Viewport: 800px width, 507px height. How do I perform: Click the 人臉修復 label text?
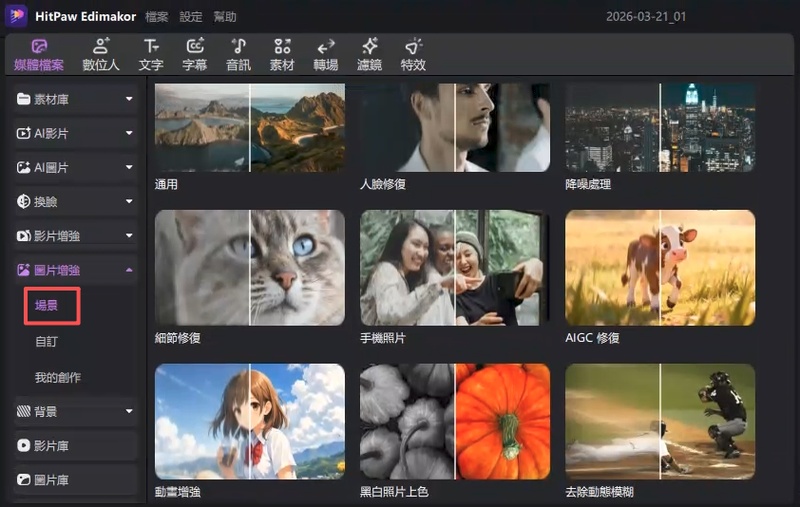pyautogui.click(x=383, y=184)
